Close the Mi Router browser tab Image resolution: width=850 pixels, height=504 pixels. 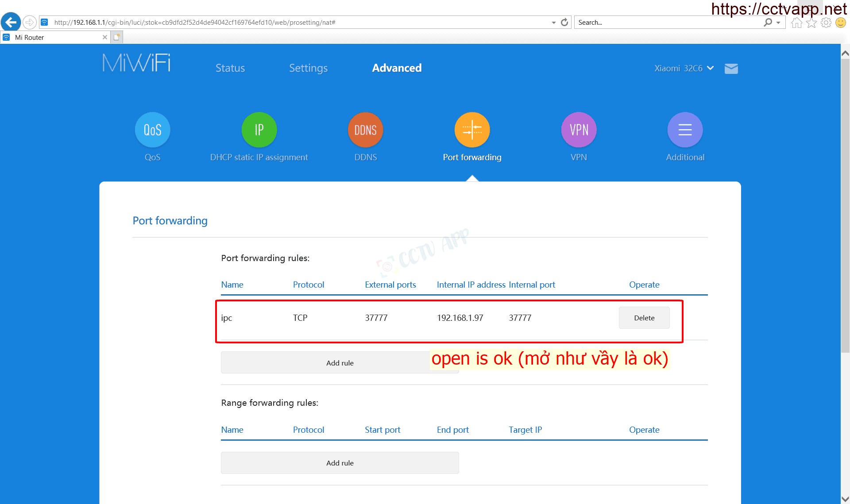(105, 38)
